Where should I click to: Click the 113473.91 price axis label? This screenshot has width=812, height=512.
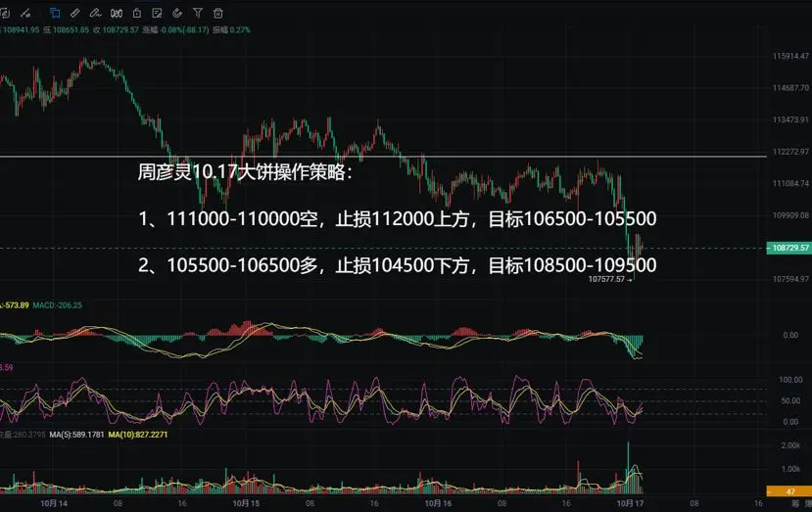790,119
